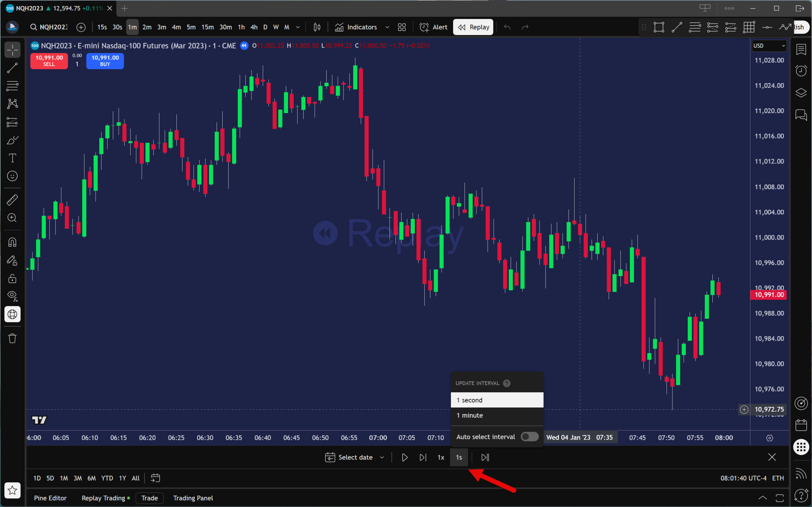Open the candlestick chart style icon
Image resolution: width=812 pixels, height=507 pixels.
coord(317,27)
